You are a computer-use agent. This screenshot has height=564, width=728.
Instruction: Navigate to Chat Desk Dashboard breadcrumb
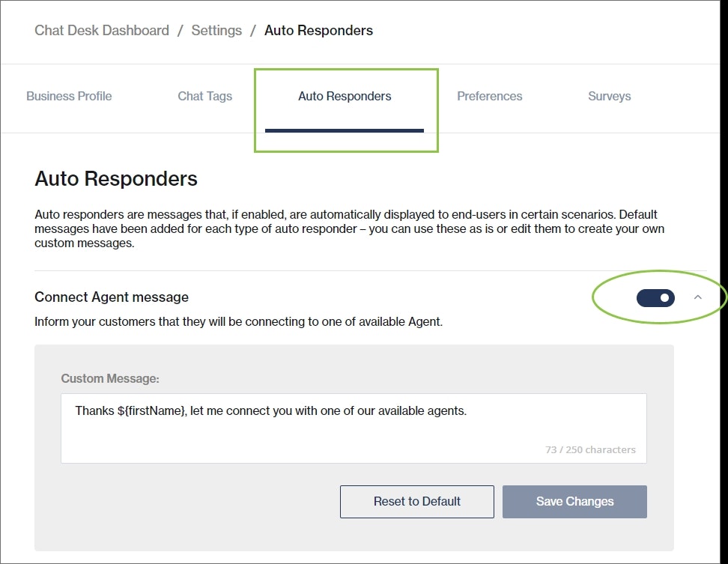coord(102,30)
